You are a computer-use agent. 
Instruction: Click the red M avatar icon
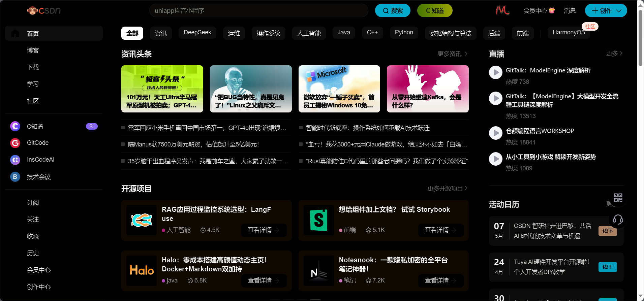pos(502,10)
